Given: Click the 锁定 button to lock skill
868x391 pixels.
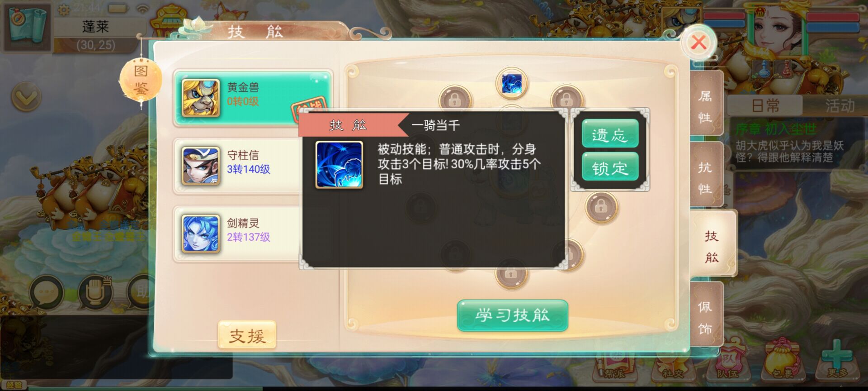Looking at the screenshot, I should click(610, 167).
